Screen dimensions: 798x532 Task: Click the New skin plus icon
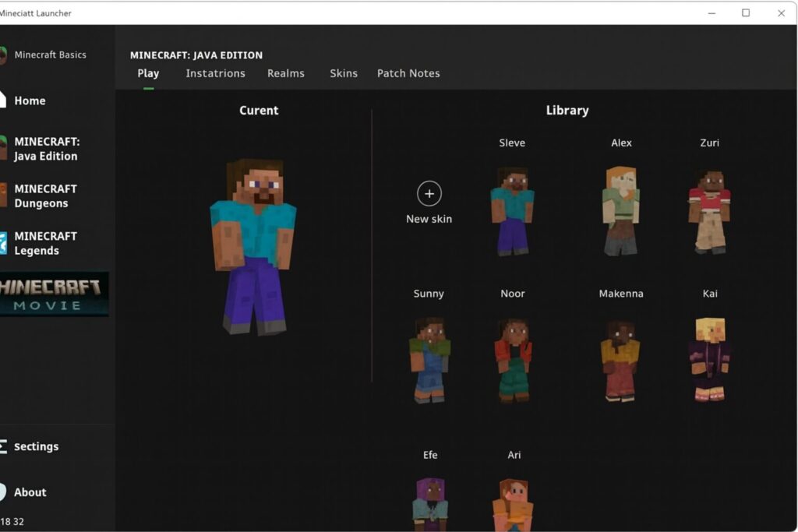[x=429, y=194]
